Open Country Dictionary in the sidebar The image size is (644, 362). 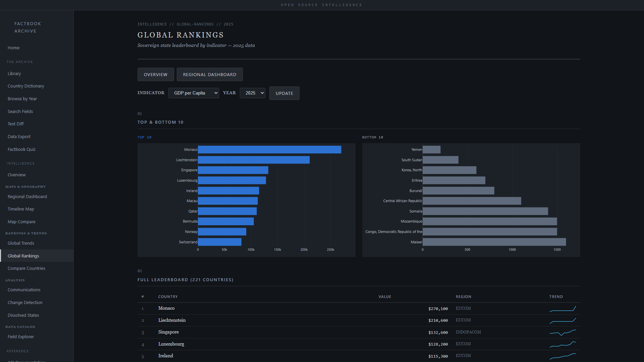click(26, 86)
